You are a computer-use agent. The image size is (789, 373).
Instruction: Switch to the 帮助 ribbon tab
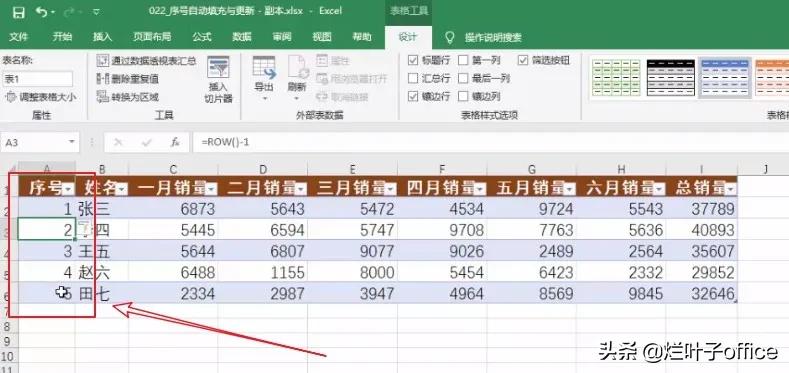point(362,37)
